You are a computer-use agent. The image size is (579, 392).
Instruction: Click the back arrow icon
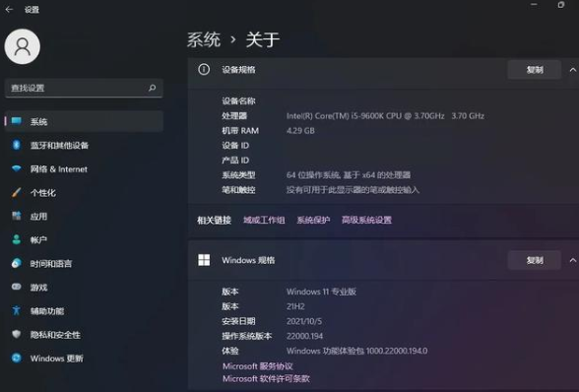pos(9,9)
